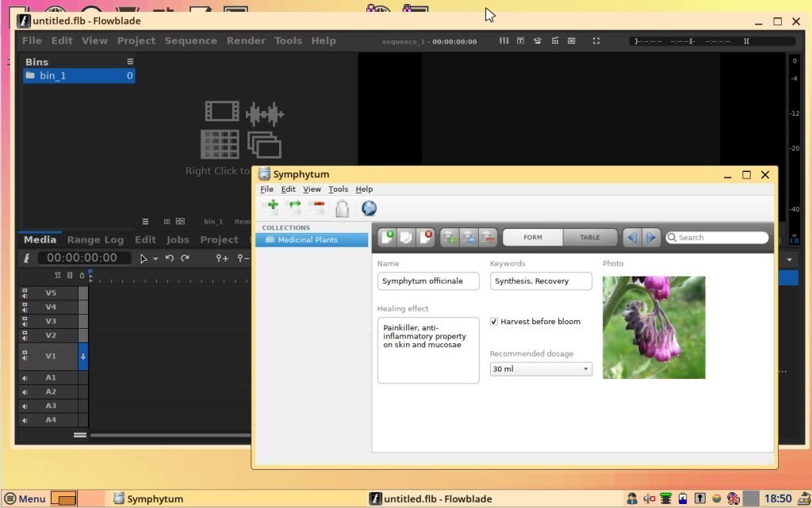Click the timeline horizontal scrollbar
The width and height of the screenshot is (812, 508).
(171, 436)
